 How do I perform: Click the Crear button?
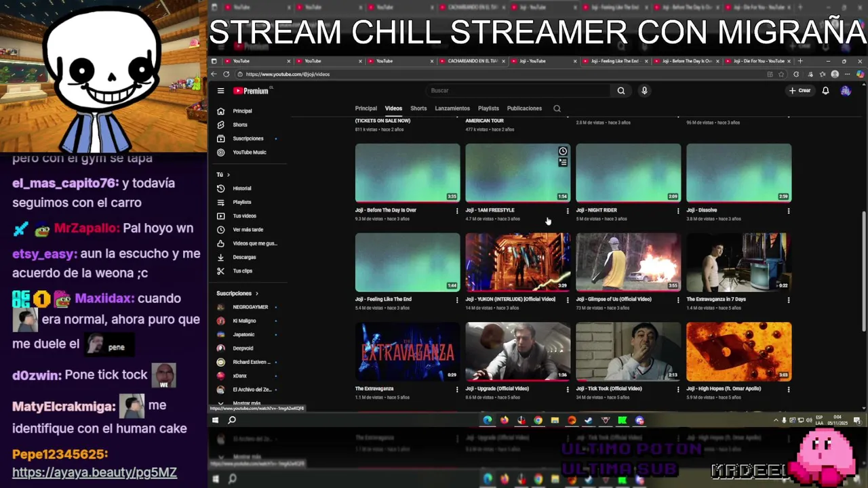pos(800,91)
